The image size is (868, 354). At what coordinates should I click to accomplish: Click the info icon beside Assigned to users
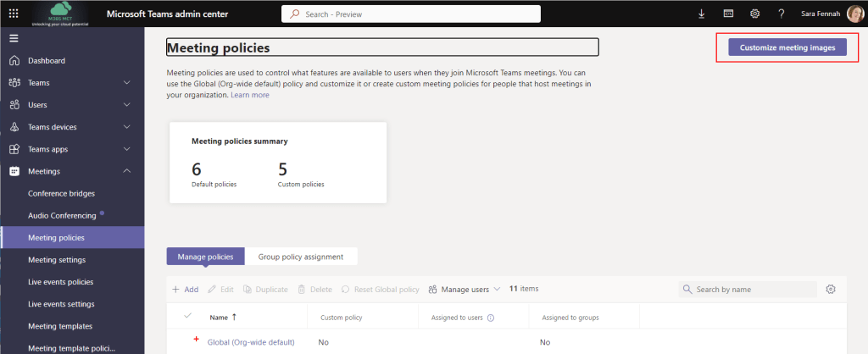491,318
